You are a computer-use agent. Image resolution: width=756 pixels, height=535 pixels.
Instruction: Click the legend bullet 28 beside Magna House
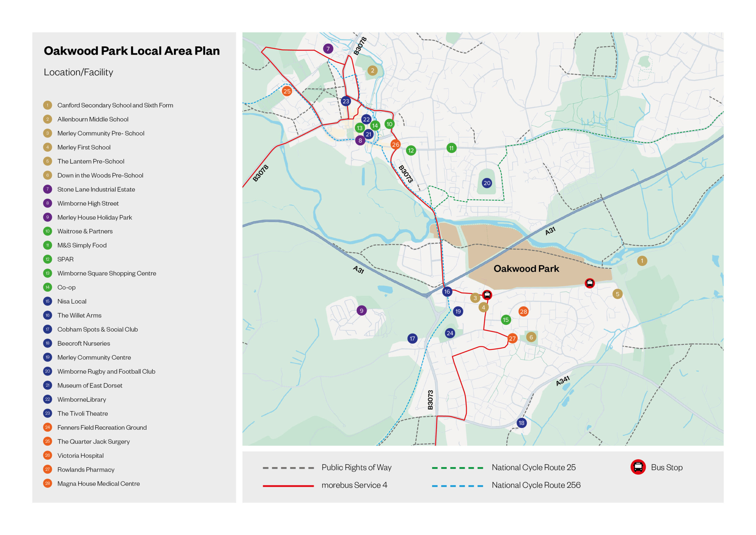48,483
